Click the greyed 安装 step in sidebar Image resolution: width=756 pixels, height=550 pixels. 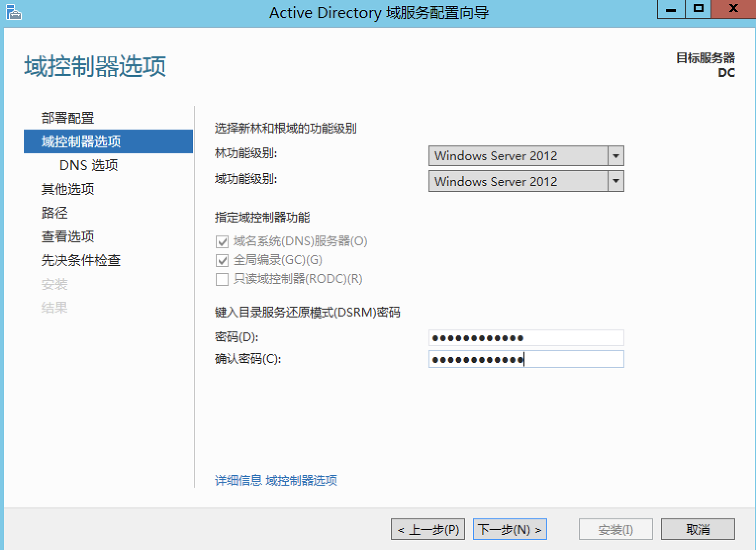(54, 284)
